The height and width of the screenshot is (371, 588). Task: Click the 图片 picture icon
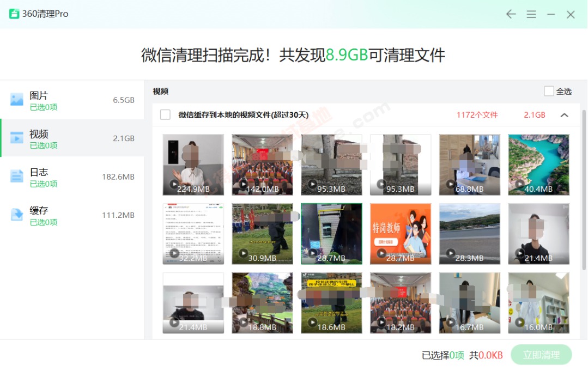(16, 99)
